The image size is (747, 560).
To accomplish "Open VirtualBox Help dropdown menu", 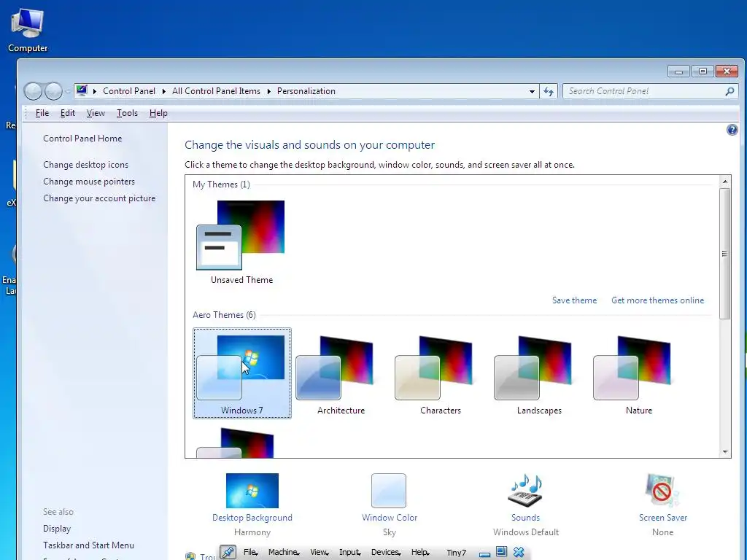I will coord(420,553).
